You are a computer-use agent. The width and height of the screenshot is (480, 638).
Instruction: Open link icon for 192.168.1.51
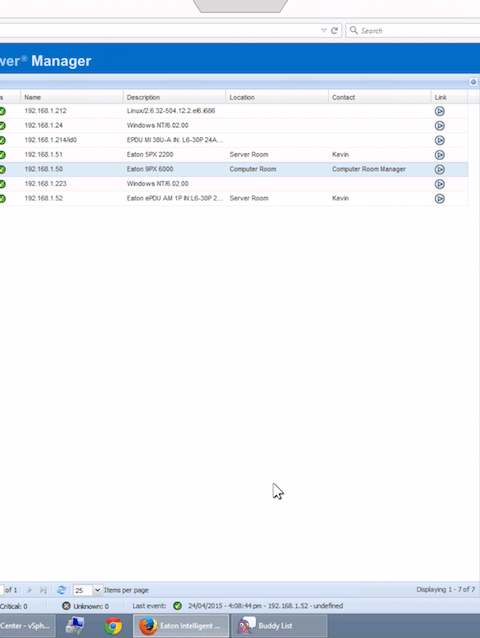pos(439,155)
